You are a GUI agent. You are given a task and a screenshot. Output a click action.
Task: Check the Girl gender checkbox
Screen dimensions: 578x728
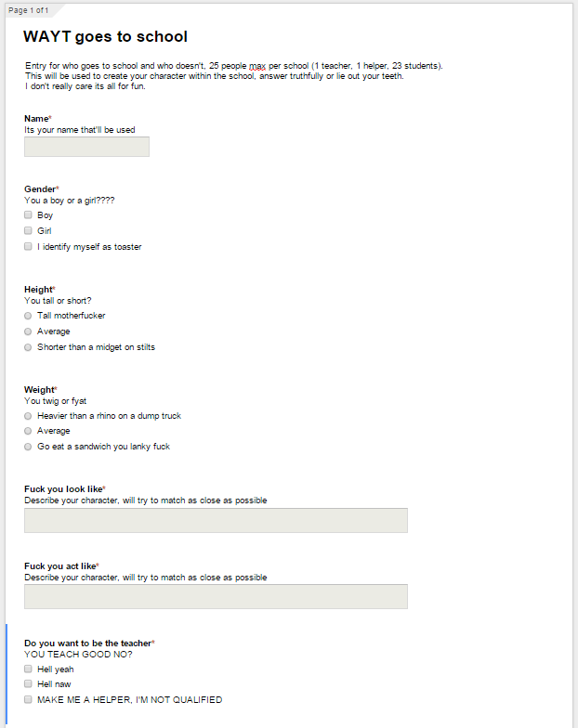[28, 230]
